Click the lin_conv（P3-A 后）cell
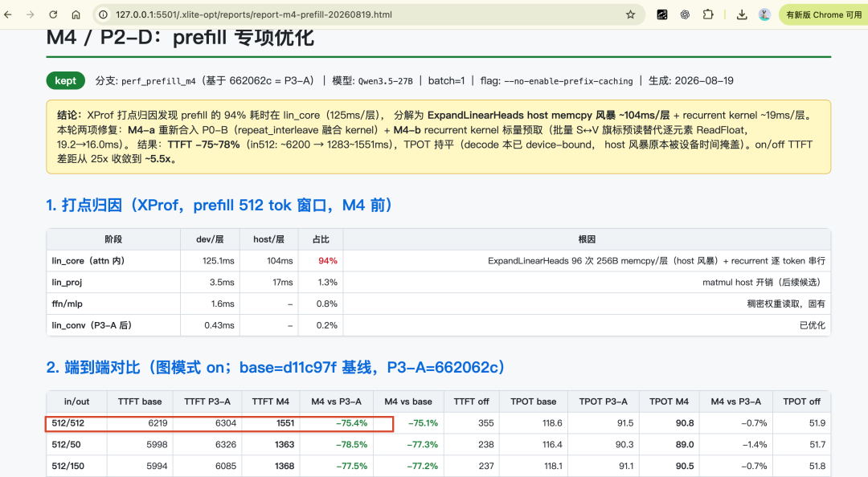The width and height of the screenshot is (868, 477). point(113,325)
